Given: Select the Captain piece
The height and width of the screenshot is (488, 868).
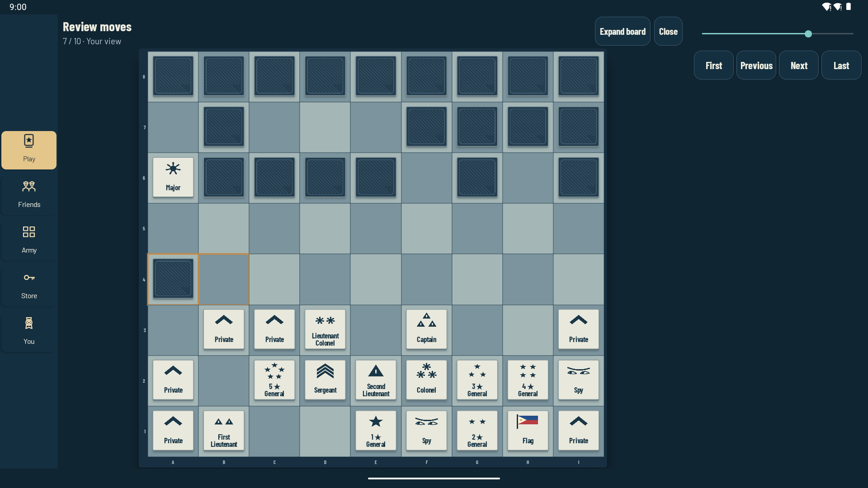Looking at the screenshot, I should click(426, 329).
